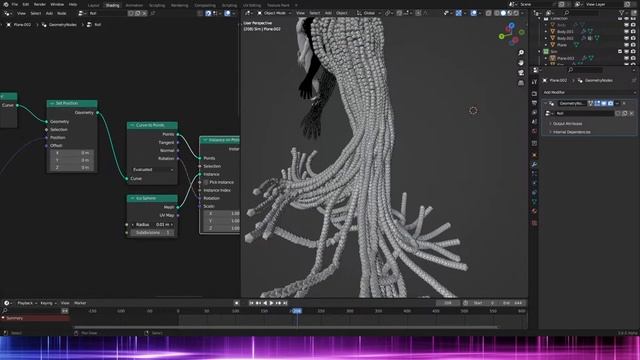Play the animation forward
Viewport: 640px width, 360px height.
[271, 303]
